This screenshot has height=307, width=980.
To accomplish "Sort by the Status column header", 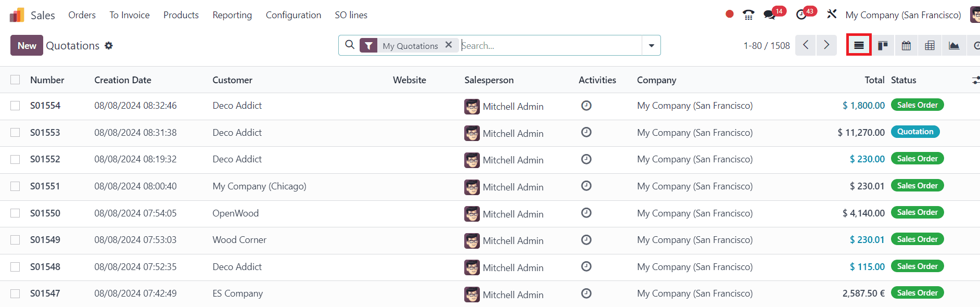I will coord(903,80).
